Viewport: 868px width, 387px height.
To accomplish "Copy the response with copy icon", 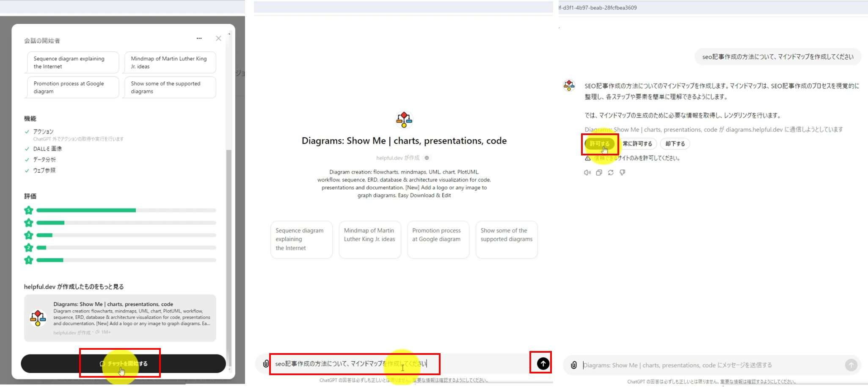I will [x=599, y=173].
